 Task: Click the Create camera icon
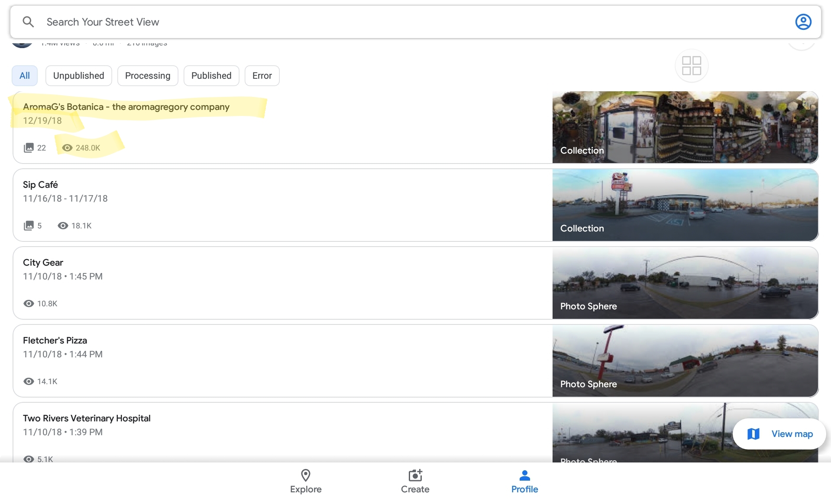click(x=415, y=475)
